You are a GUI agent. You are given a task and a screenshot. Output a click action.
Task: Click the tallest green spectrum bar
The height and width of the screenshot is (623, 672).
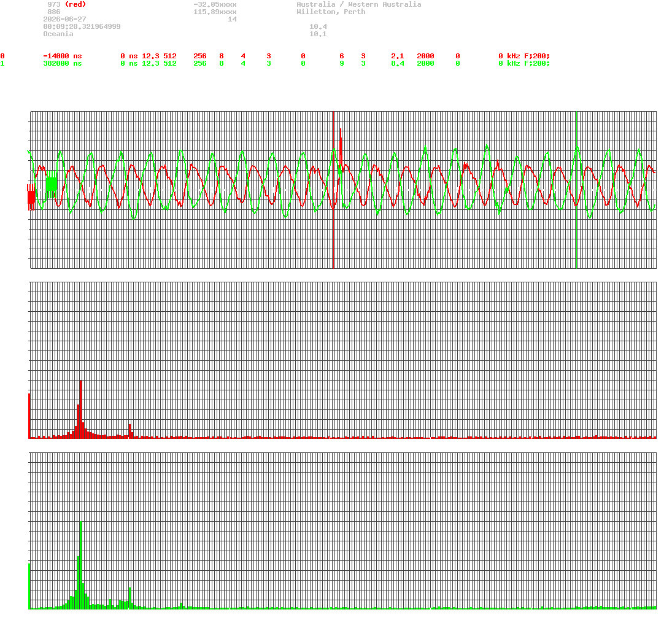[80, 565]
